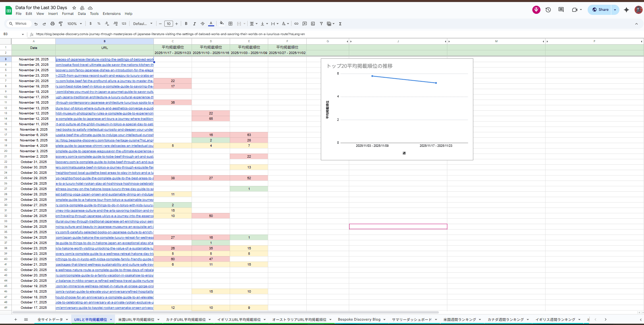This screenshot has height=325, width=644.
Task: Open the horizontal align dropdown
Action: point(253,24)
